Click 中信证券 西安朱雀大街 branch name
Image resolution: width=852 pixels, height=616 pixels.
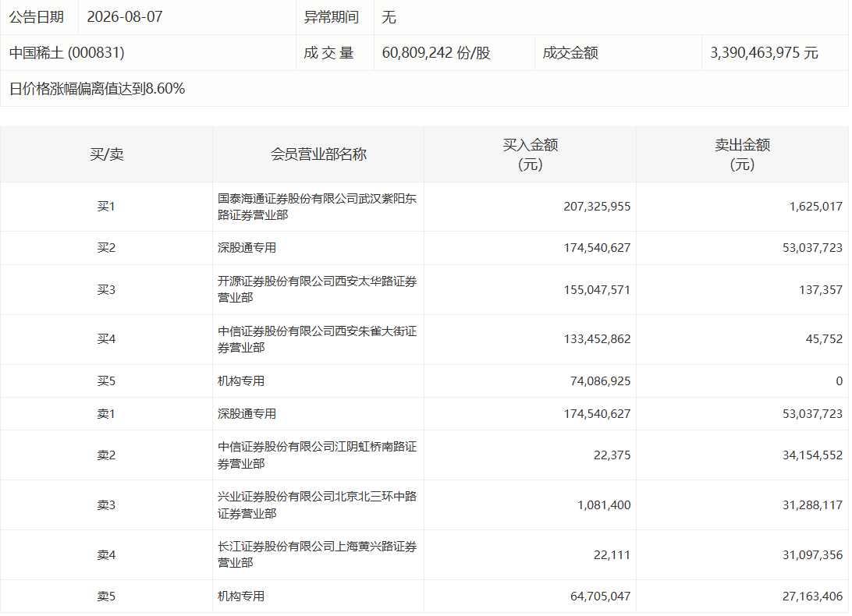click(x=318, y=339)
